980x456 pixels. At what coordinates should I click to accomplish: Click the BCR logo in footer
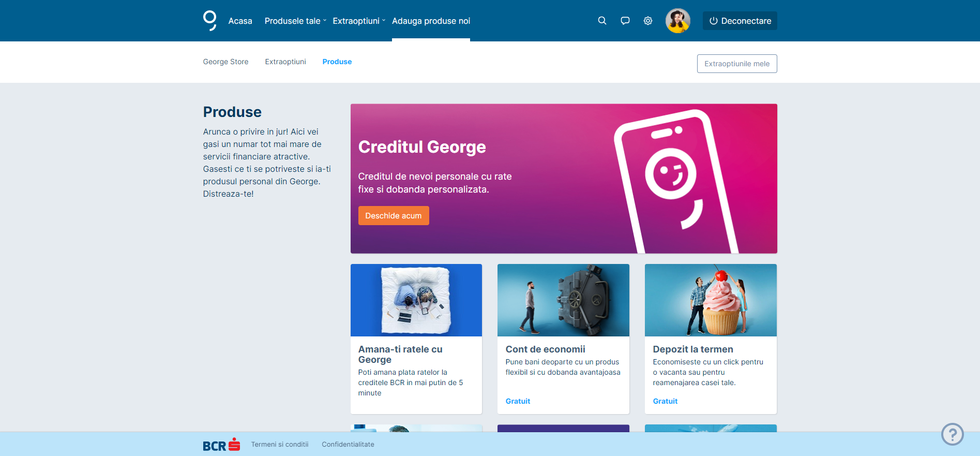pyautogui.click(x=221, y=444)
